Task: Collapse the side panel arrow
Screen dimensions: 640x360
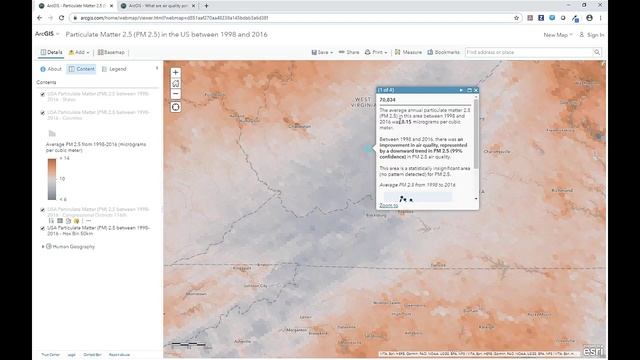Action: click(157, 69)
